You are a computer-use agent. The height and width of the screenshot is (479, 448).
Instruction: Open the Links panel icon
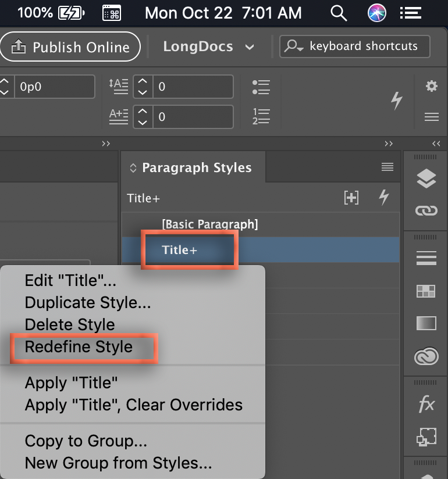point(426,211)
